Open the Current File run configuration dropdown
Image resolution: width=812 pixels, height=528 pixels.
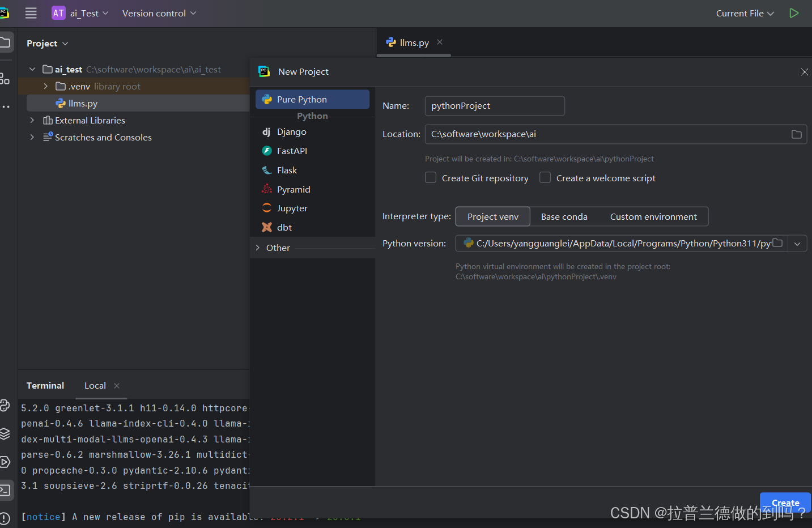tap(745, 13)
